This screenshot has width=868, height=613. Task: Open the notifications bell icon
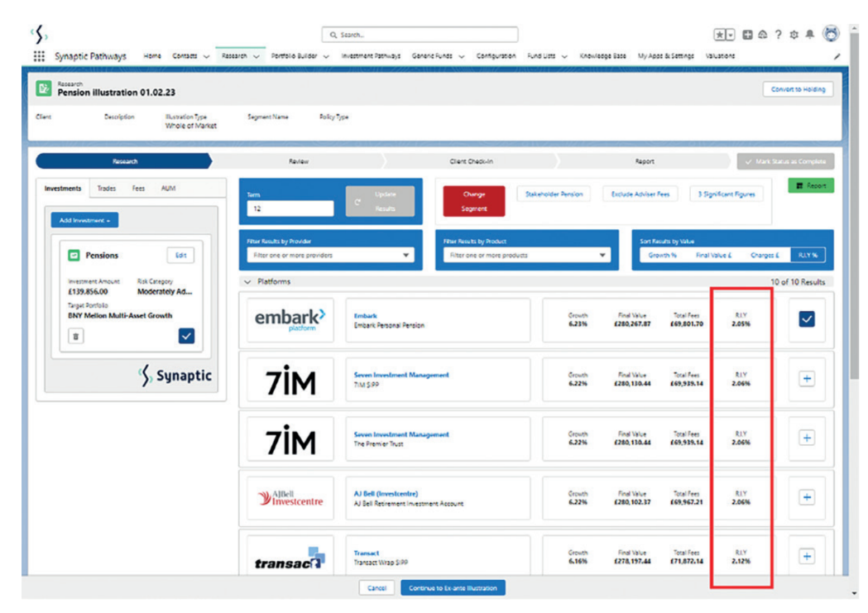point(809,35)
